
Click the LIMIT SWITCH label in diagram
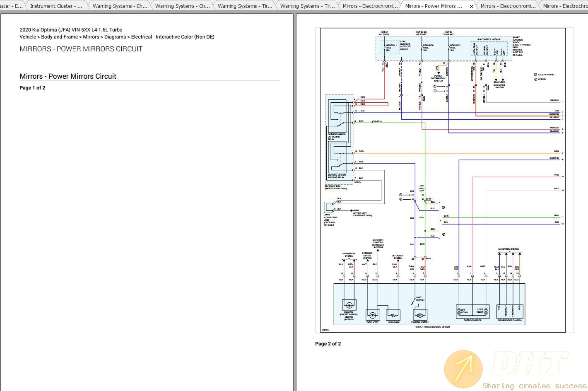pyautogui.click(x=419, y=299)
